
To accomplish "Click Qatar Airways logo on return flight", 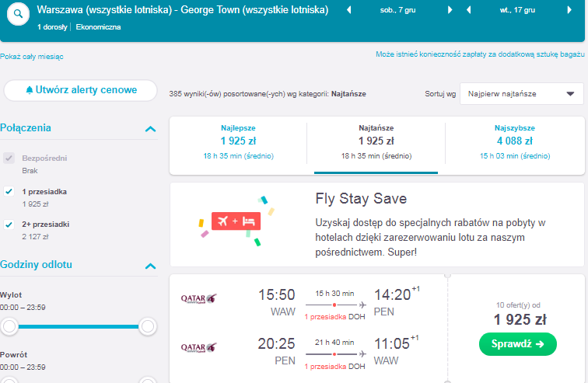I will (199, 347).
